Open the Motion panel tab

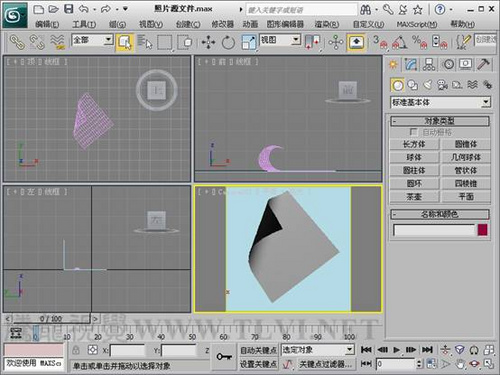pos(448,64)
